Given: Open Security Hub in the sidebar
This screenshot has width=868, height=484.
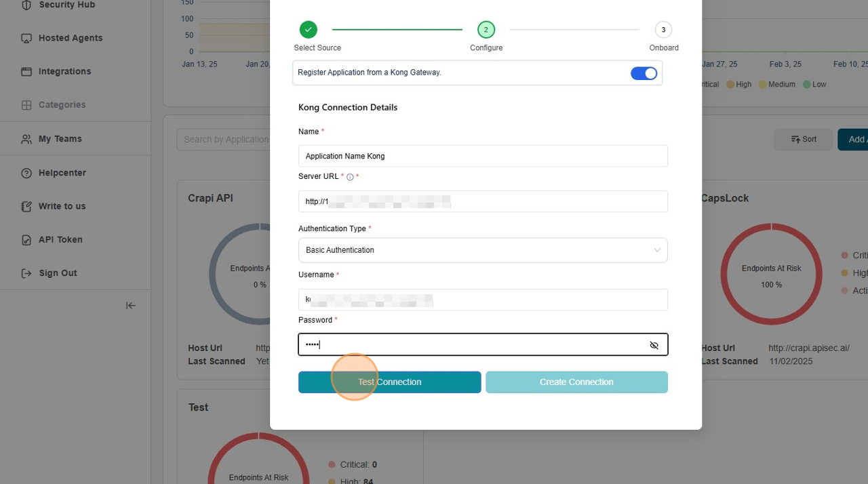Looking at the screenshot, I should click(66, 5).
